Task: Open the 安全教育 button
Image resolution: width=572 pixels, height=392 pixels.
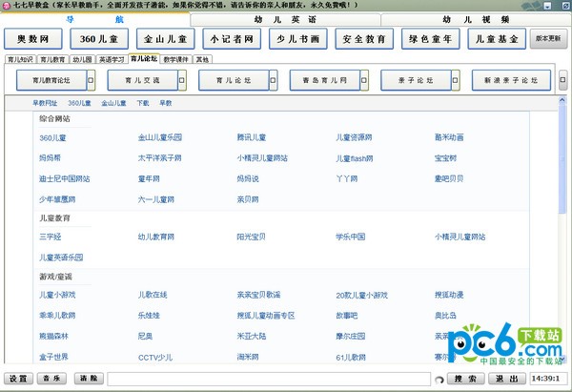Action: [364, 39]
